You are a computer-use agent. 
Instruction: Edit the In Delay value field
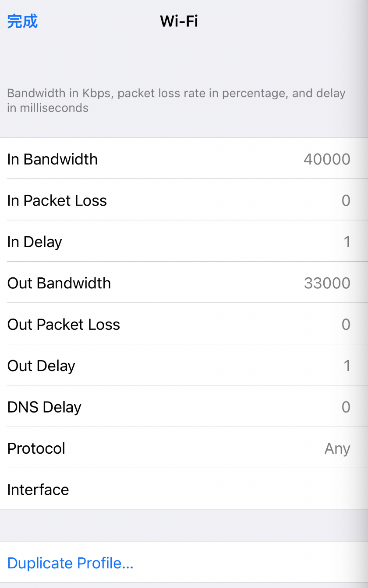pyautogui.click(x=347, y=241)
